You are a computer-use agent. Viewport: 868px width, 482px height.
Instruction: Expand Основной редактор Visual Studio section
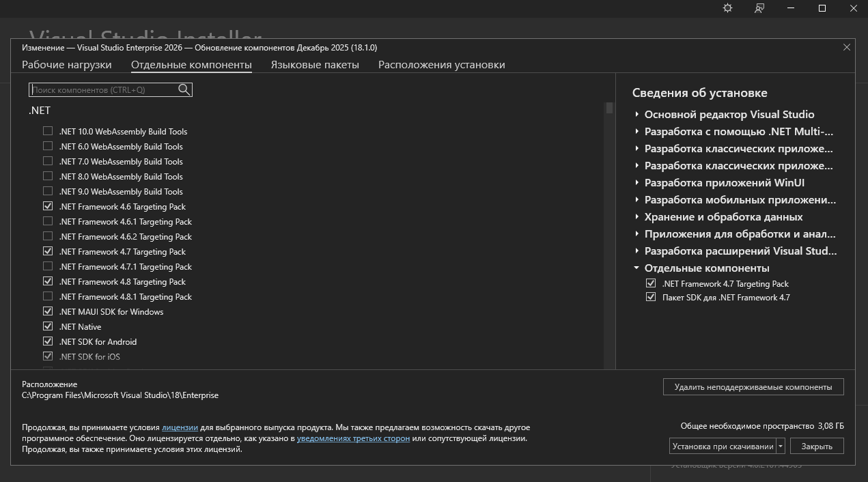(x=636, y=114)
